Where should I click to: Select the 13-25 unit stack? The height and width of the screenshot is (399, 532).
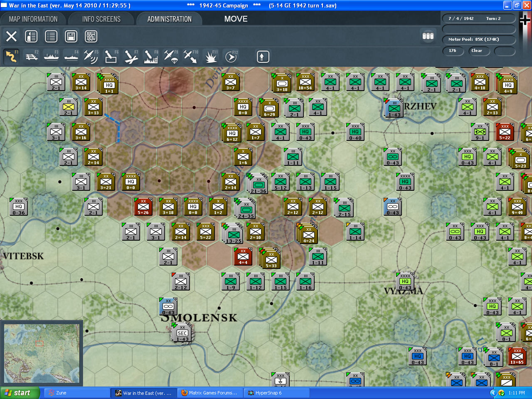tap(233, 234)
